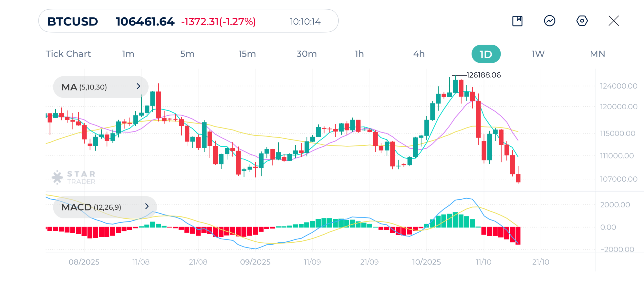The width and height of the screenshot is (644, 285).
Task: Click the 126188.06 high price marker
Action: pyautogui.click(x=483, y=75)
